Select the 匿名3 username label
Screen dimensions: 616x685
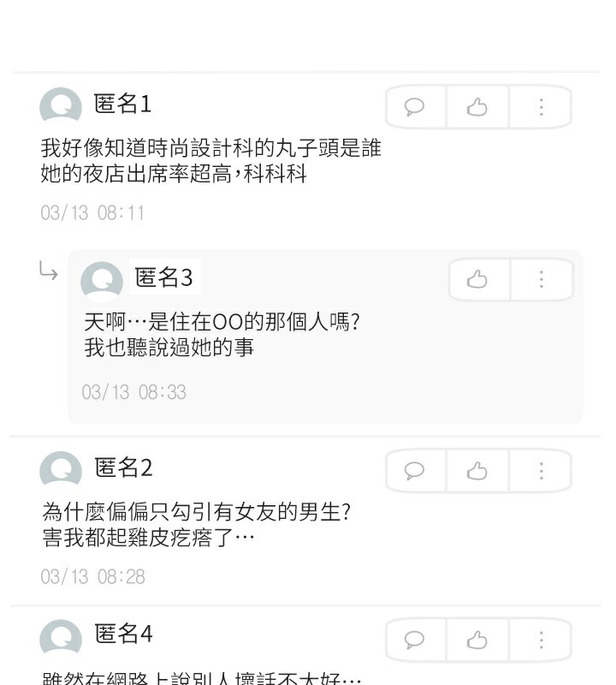163,277
